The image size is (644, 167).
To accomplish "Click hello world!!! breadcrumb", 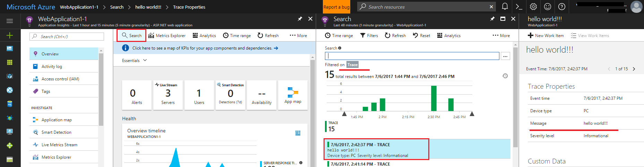I will [148, 7].
